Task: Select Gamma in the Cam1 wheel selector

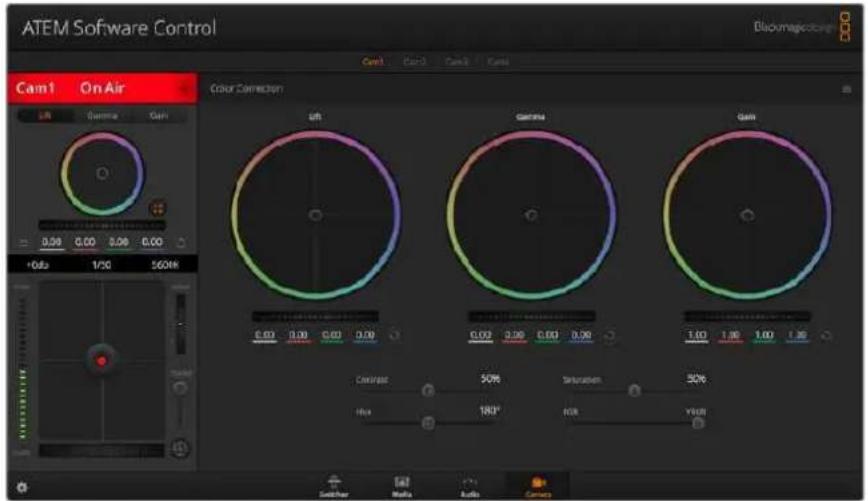Action: [102, 116]
